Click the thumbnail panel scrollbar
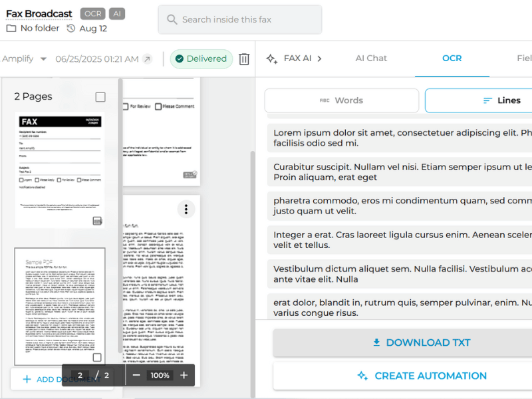 (120, 215)
